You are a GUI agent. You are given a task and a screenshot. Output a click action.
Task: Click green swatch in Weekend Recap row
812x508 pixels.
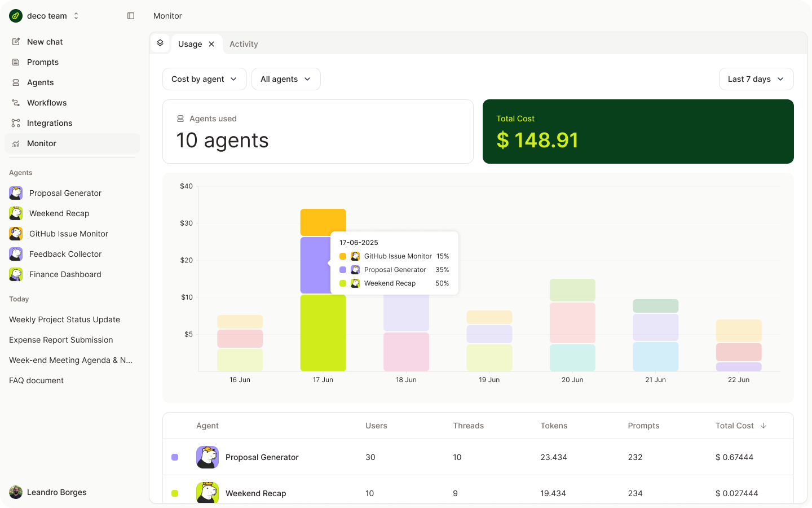[x=175, y=493]
